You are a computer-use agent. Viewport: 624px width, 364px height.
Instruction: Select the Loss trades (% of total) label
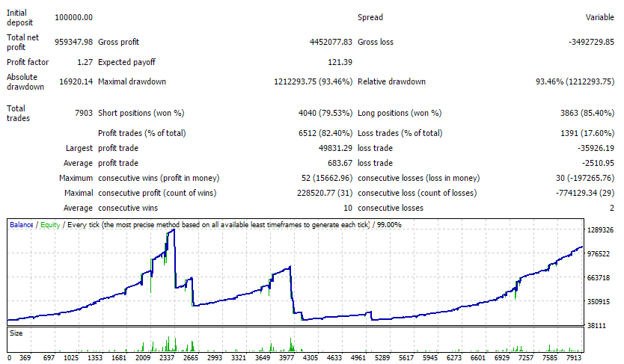400,133
